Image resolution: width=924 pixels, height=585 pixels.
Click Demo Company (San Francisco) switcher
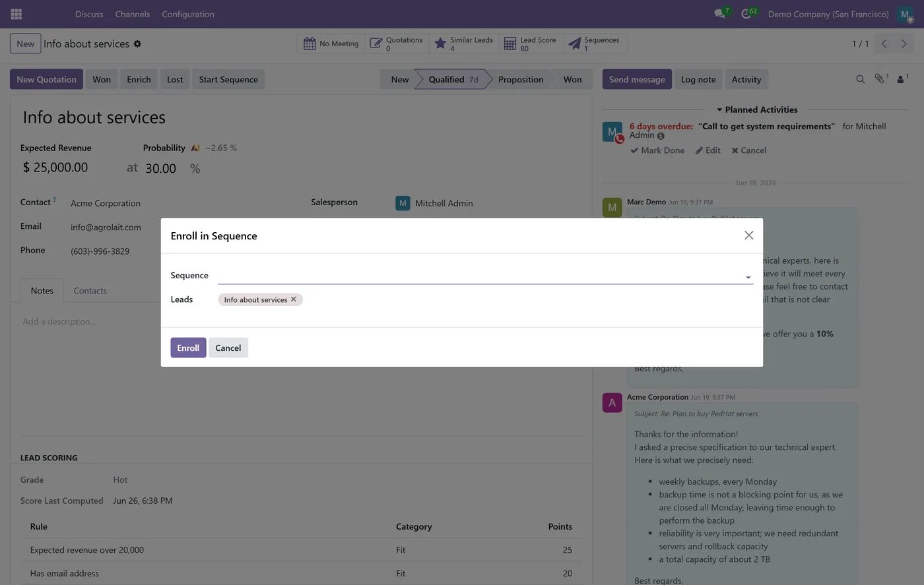[x=828, y=14]
